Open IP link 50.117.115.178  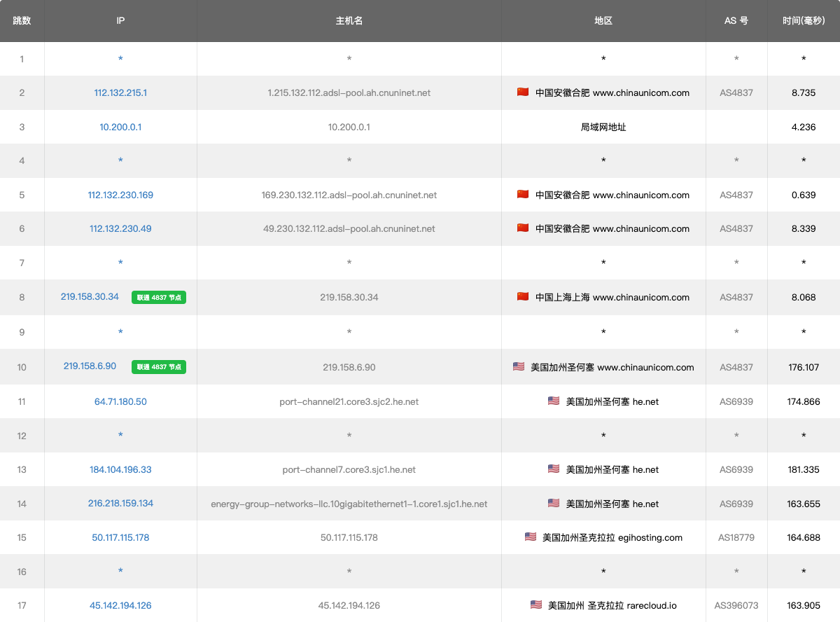[x=120, y=537]
